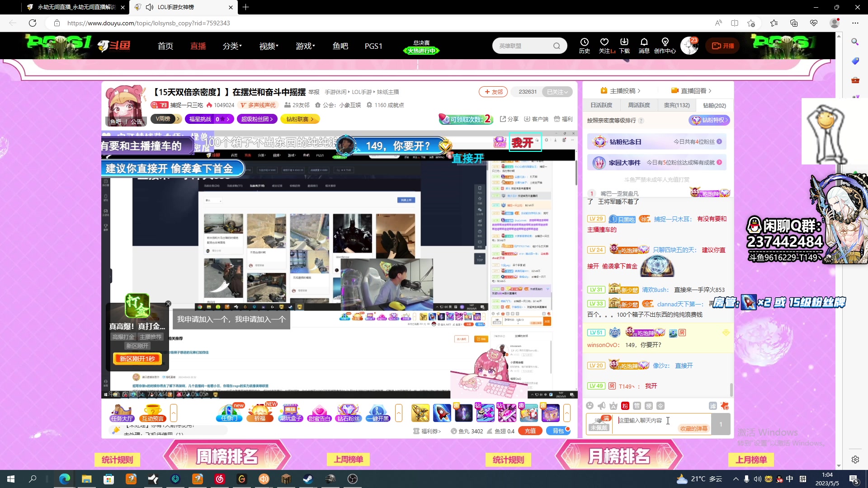This screenshot has height=488, width=868.
Task: Click the crown A barrage style icon
Action: 613,406
